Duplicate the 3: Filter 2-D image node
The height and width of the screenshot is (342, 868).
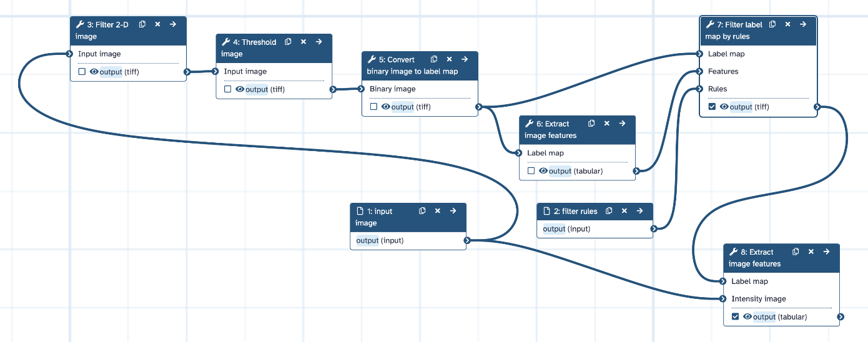coord(142,24)
